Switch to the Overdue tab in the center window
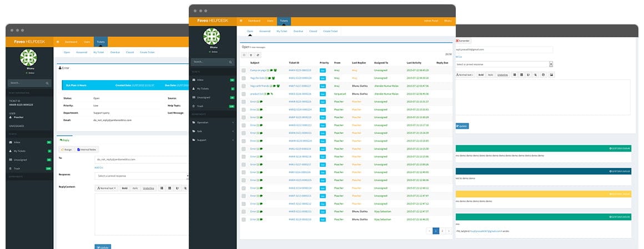 click(298, 31)
